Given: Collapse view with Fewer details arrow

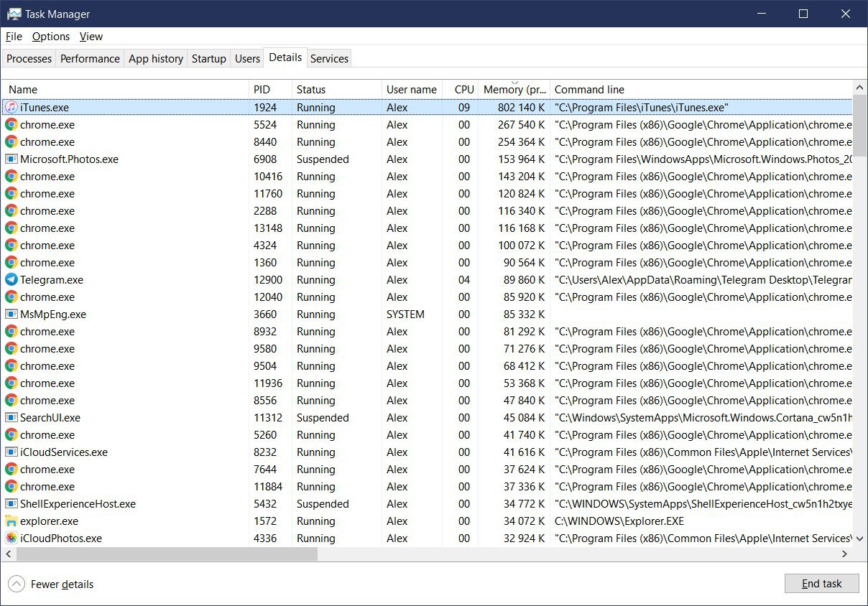Looking at the screenshot, I should (17, 584).
